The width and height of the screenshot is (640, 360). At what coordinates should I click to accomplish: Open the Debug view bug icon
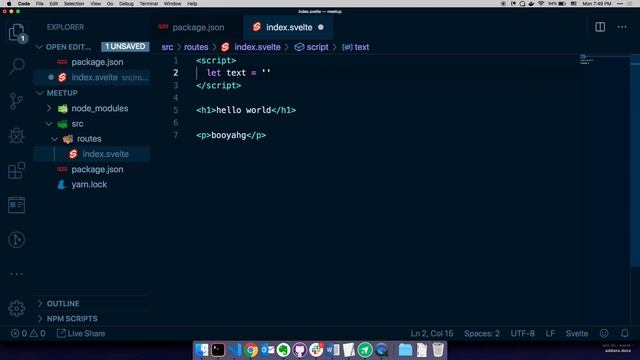coord(16,136)
